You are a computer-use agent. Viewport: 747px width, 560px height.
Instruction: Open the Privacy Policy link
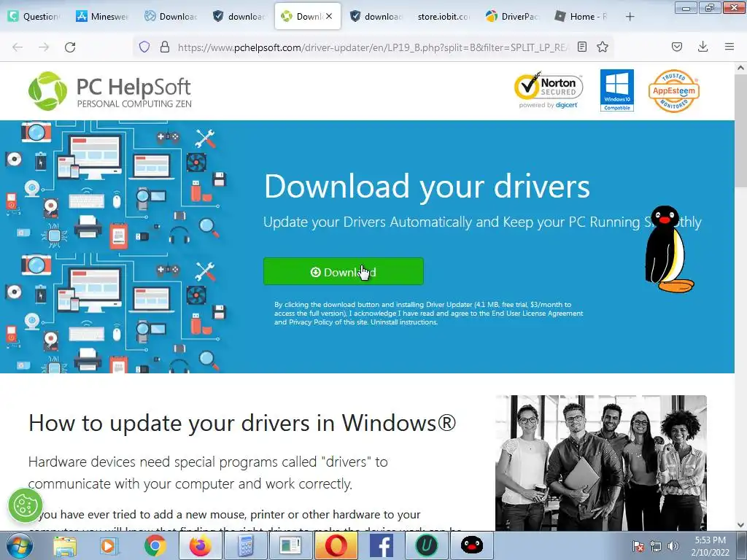point(311,322)
